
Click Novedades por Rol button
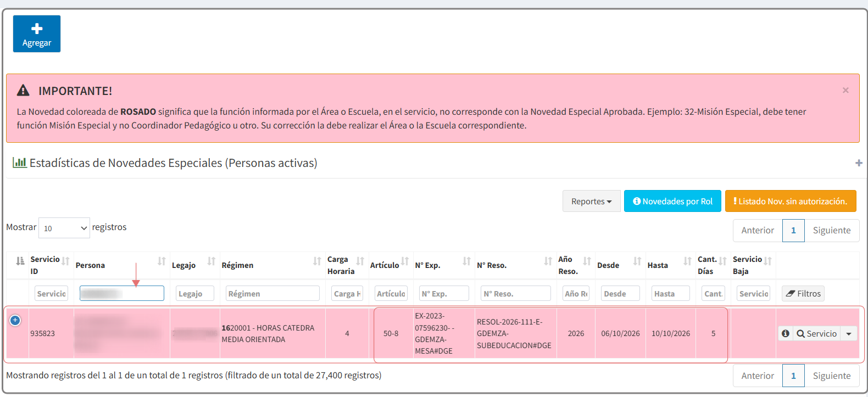[672, 201]
